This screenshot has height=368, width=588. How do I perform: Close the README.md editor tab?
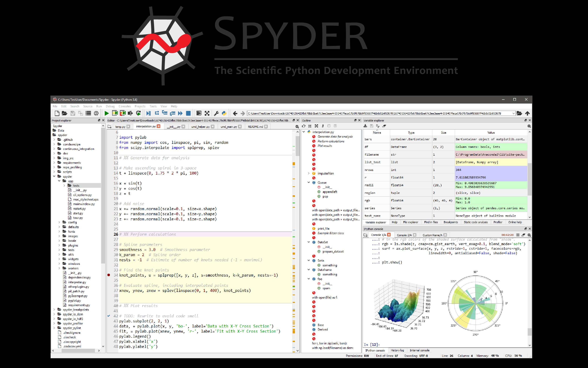tap(266, 127)
